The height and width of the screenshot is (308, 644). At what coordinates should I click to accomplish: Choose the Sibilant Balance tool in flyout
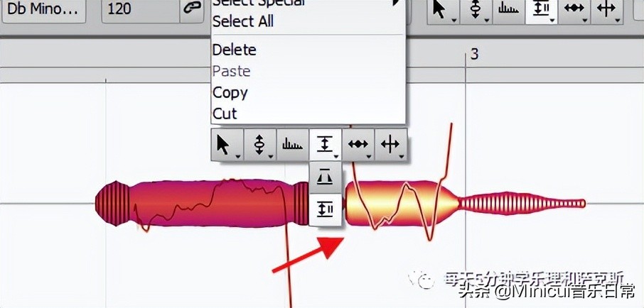coord(325,209)
